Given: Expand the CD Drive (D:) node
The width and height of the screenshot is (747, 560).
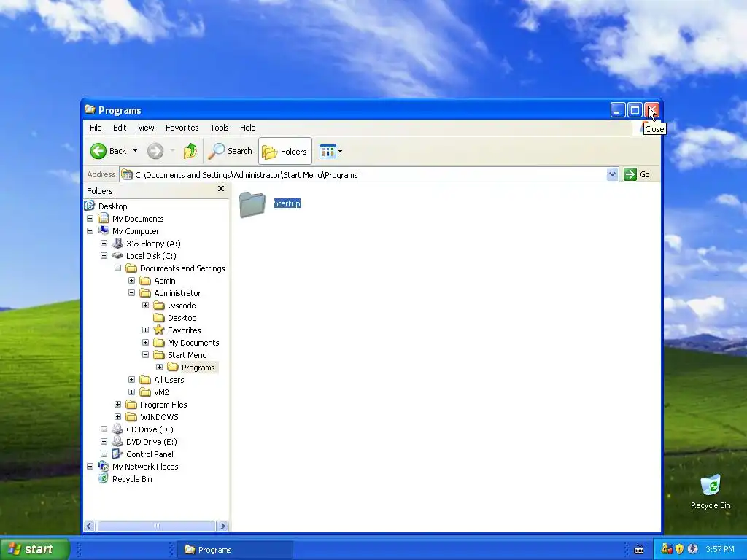Looking at the screenshot, I should pyautogui.click(x=104, y=429).
